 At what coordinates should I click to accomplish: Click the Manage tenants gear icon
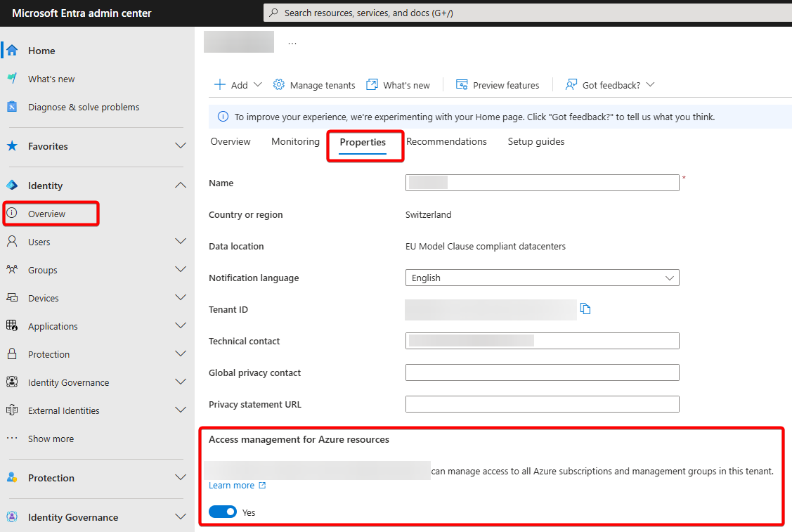point(279,84)
